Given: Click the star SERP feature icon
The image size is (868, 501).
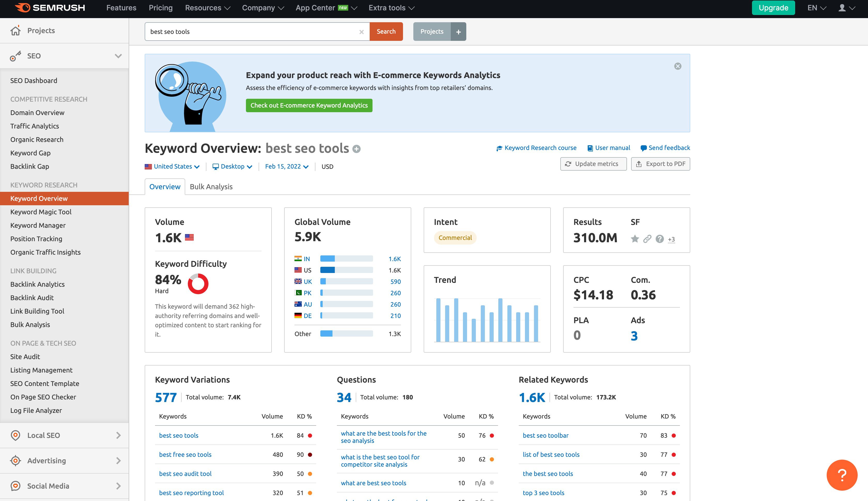Looking at the screenshot, I should [634, 239].
